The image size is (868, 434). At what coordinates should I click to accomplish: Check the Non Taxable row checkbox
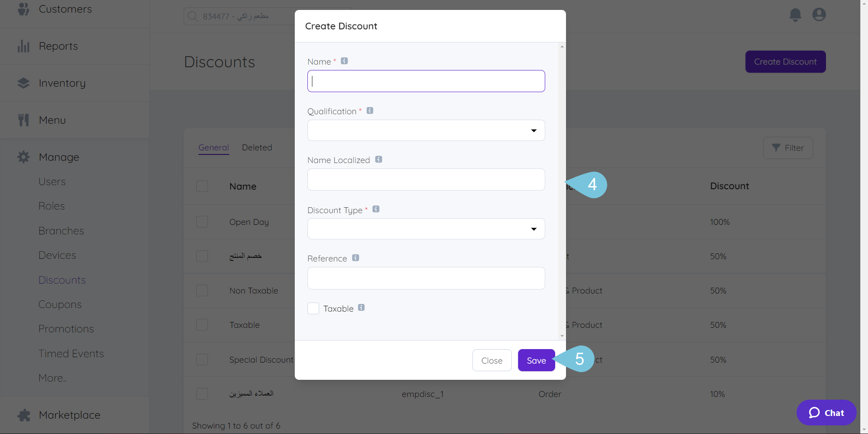click(202, 290)
